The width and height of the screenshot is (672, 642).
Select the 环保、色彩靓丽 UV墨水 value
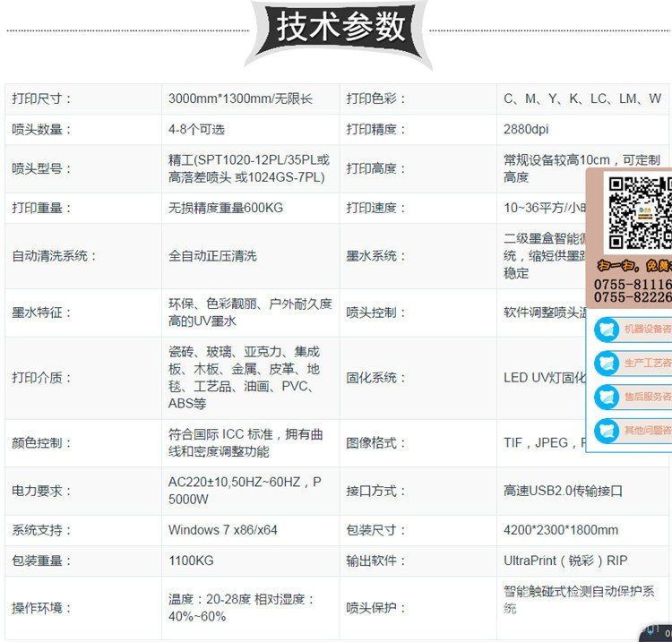tap(250, 312)
